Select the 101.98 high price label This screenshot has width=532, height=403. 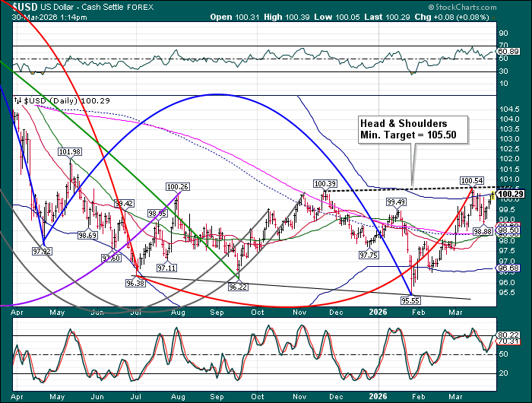pyautogui.click(x=70, y=152)
